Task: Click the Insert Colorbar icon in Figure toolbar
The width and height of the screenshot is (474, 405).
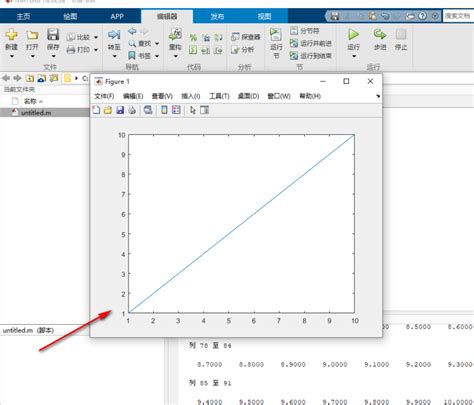Action: tap(164, 110)
